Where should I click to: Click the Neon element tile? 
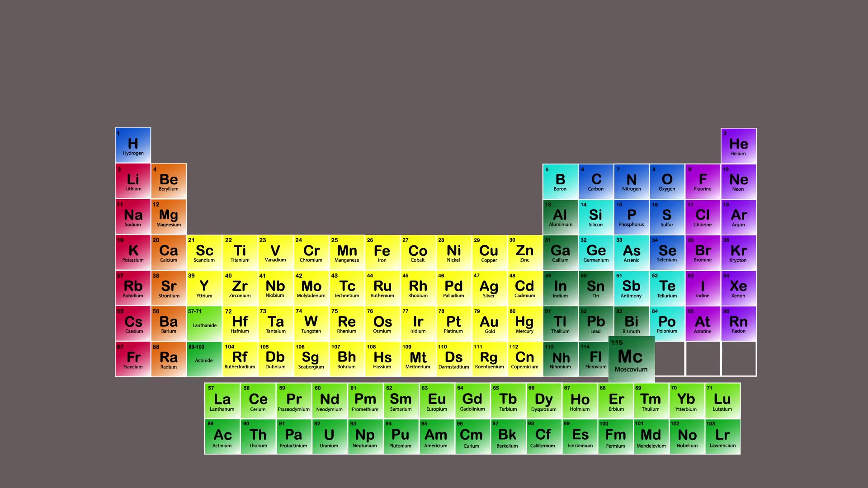[x=738, y=181]
